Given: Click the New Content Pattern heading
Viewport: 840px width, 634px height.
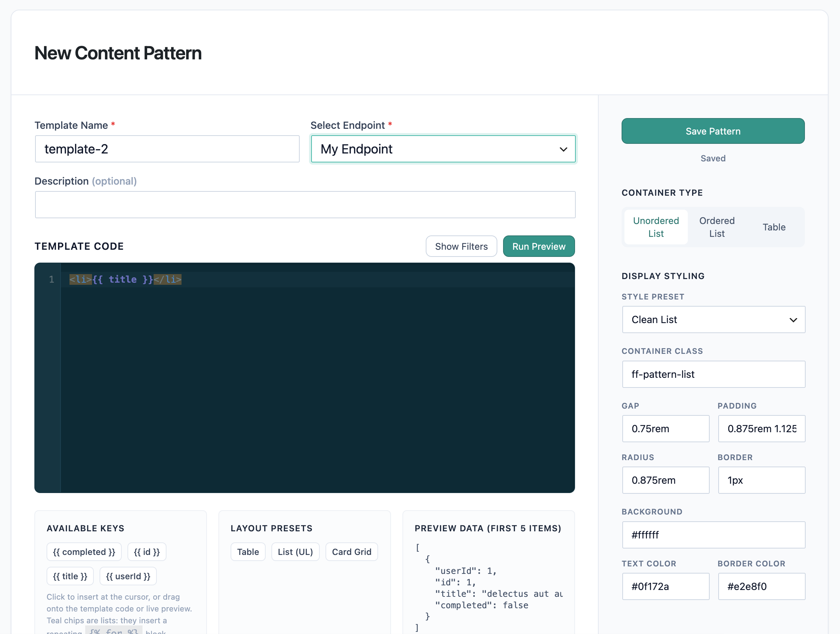Looking at the screenshot, I should pyautogui.click(x=118, y=53).
